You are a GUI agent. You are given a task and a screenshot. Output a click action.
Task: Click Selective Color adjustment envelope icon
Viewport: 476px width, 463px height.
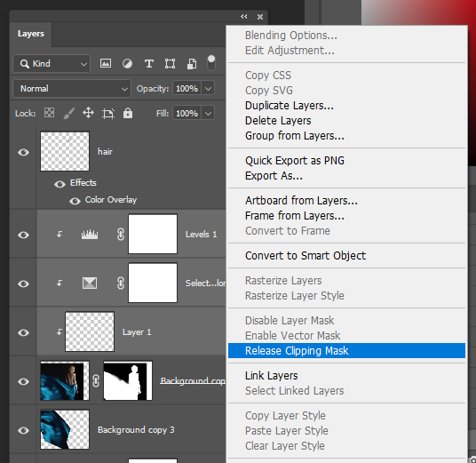90,283
